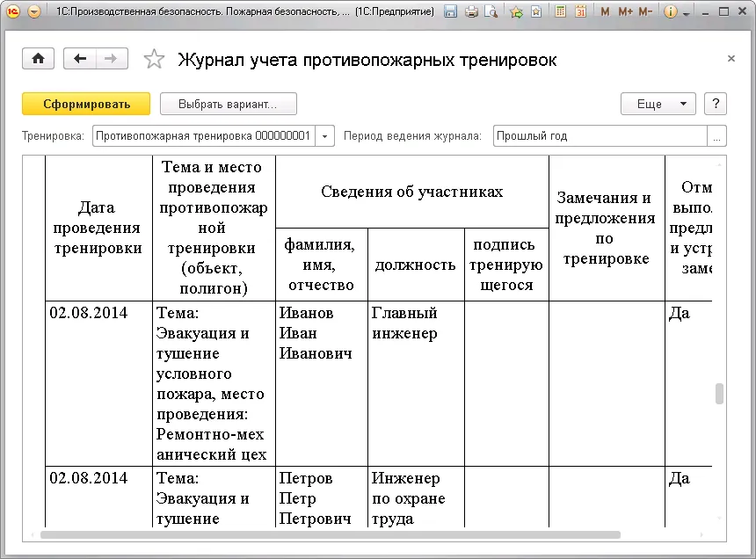Select date cell in Петров row
Screen dimensions: 756x559
[98, 497]
